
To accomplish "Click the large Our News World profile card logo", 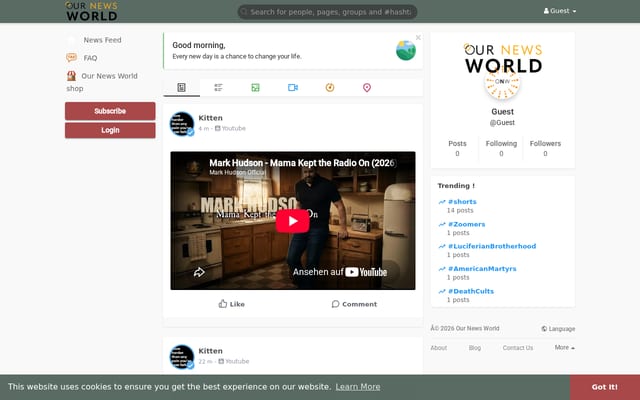I will coord(503,58).
